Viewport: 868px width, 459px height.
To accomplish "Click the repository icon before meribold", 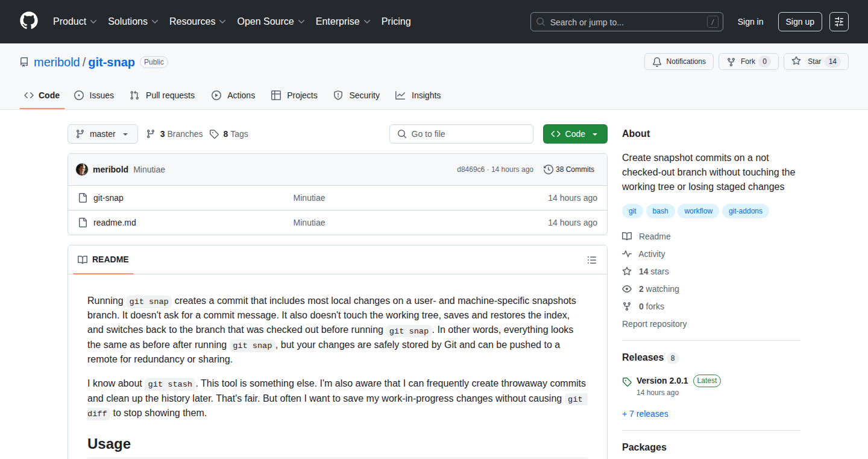I will click(x=24, y=62).
